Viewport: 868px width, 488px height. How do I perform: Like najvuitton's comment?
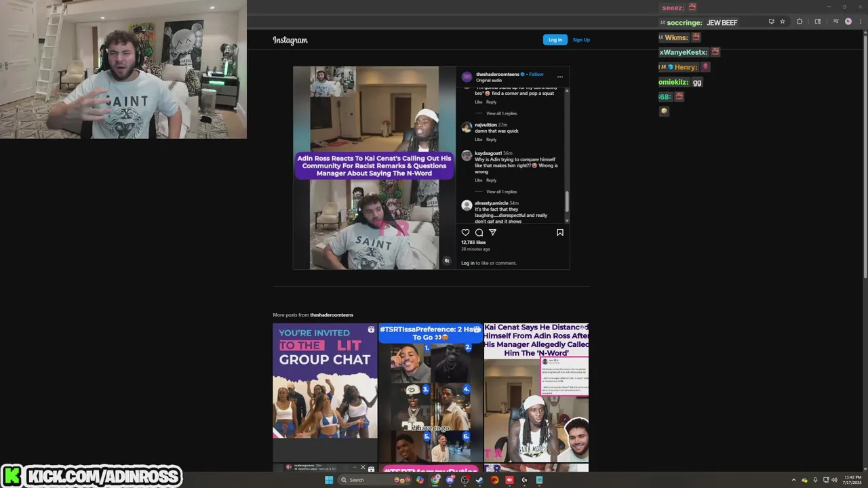coord(478,140)
